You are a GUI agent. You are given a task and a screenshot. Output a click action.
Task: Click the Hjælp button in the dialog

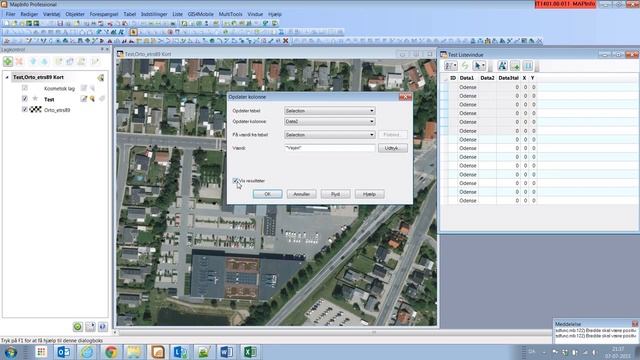369,194
